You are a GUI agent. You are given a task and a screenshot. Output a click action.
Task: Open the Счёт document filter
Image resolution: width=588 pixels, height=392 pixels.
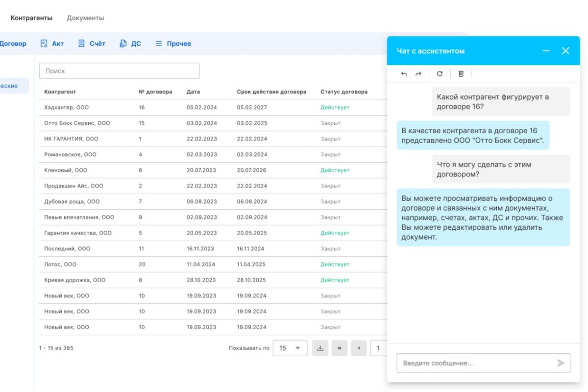click(x=92, y=44)
